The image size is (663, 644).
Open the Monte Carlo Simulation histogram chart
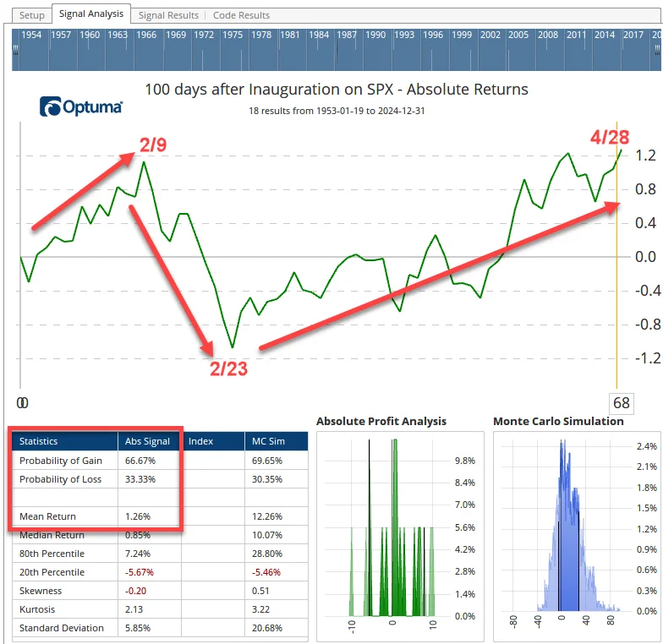[577, 536]
